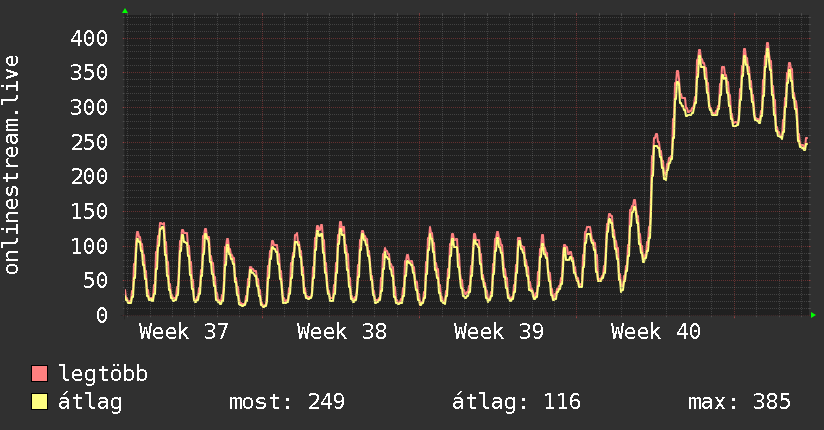Click the most: 249 value
The width and height of the screenshot is (824, 430).
tap(287, 402)
